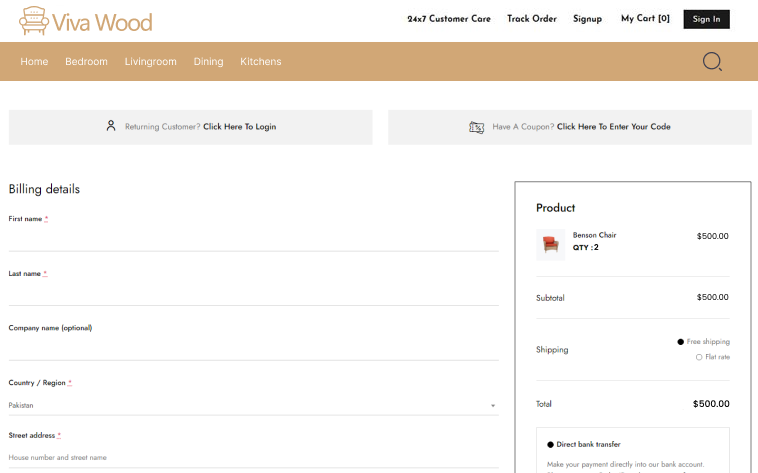Navigate to the Kitchens menu

pos(260,62)
